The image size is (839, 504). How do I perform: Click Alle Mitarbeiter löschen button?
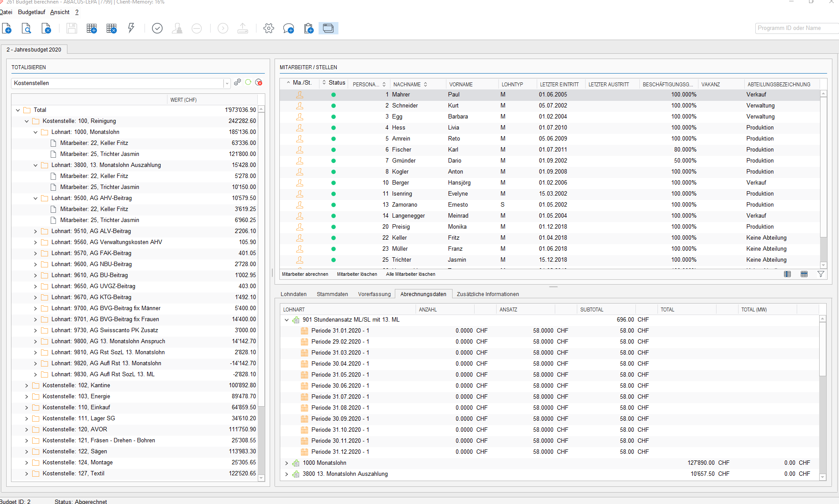[x=411, y=274]
